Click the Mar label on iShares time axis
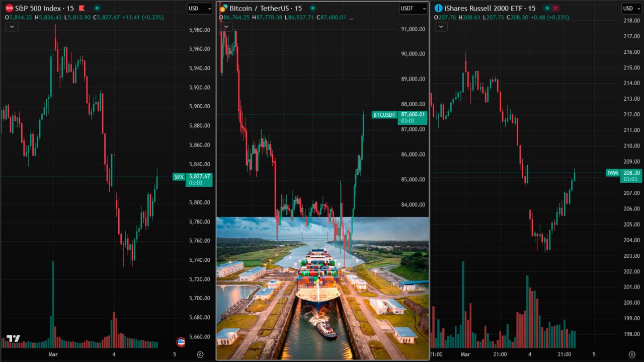The width and height of the screenshot is (644, 362). click(x=464, y=354)
